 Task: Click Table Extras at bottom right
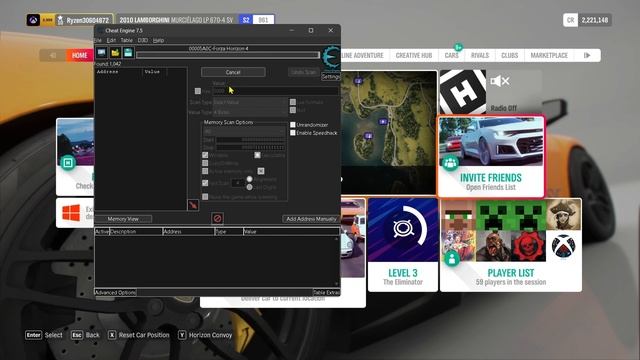pos(326,292)
